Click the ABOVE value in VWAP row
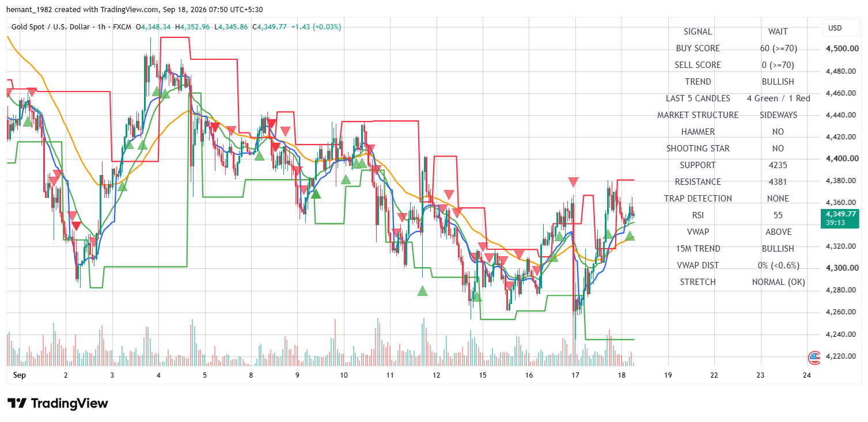The image size is (868, 422). pyautogui.click(x=778, y=232)
